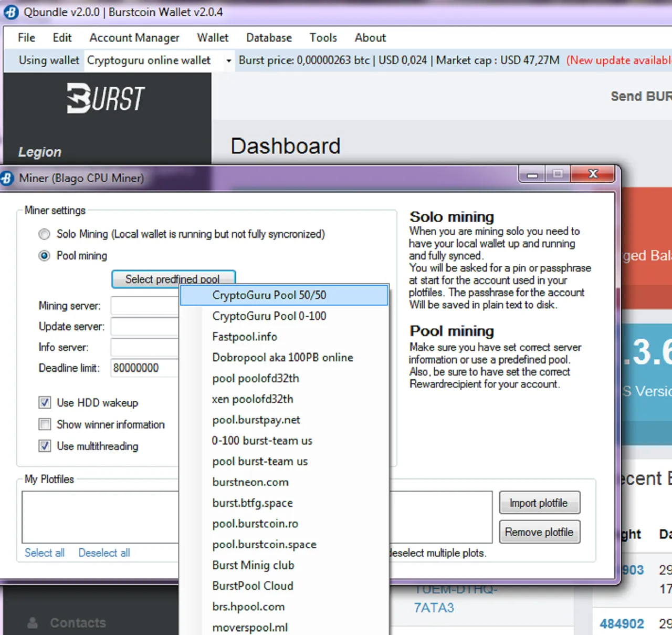Open the Select predefined pool dropdown button

click(173, 279)
